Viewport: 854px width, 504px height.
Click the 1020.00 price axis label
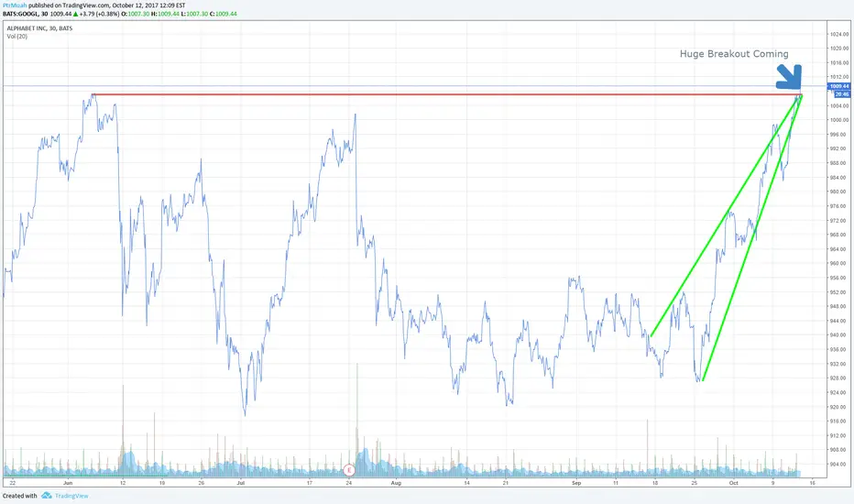[839, 49]
